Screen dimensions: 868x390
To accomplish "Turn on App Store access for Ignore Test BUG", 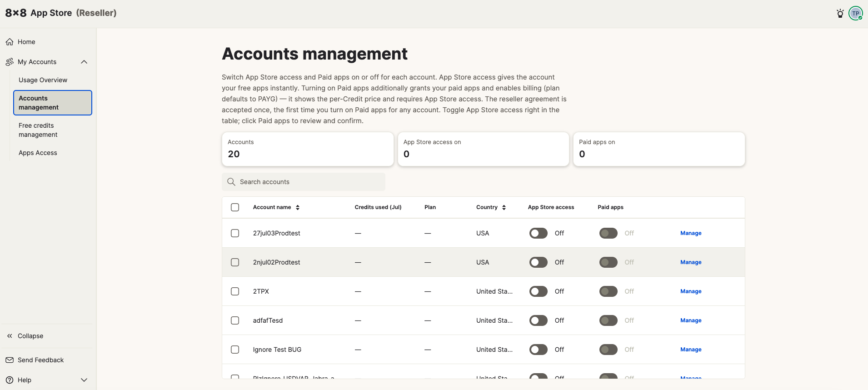I will 539,350.
